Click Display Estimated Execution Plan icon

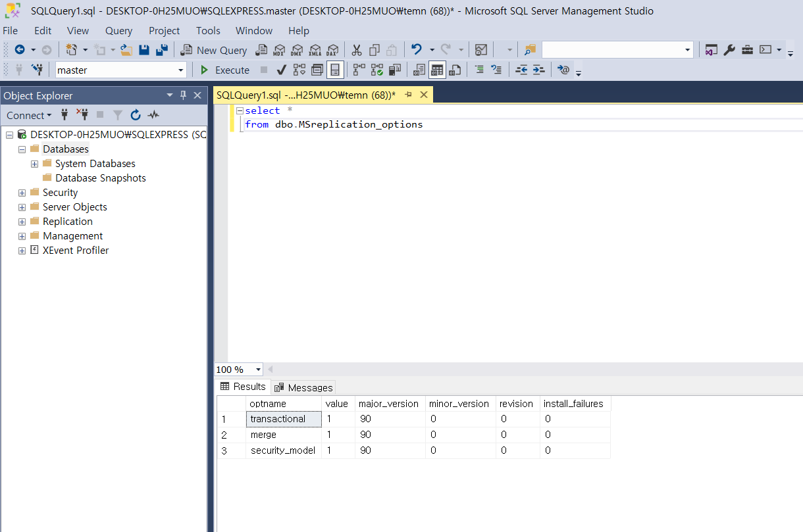[x=299, y=70]
